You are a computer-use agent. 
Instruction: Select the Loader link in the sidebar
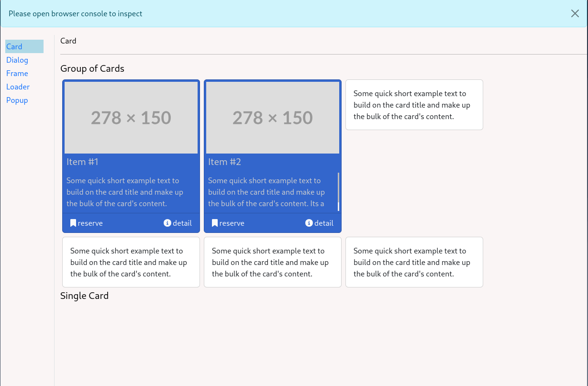click(x=18, y=87)
